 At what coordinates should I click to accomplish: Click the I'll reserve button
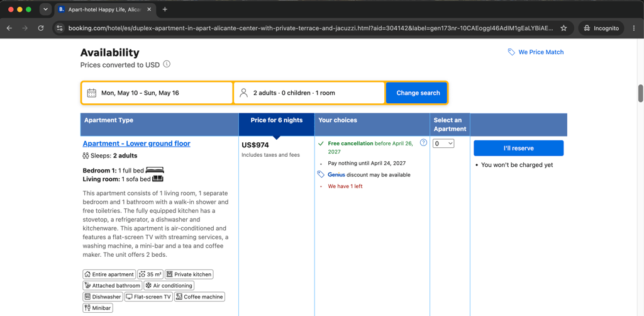point(518,148)
